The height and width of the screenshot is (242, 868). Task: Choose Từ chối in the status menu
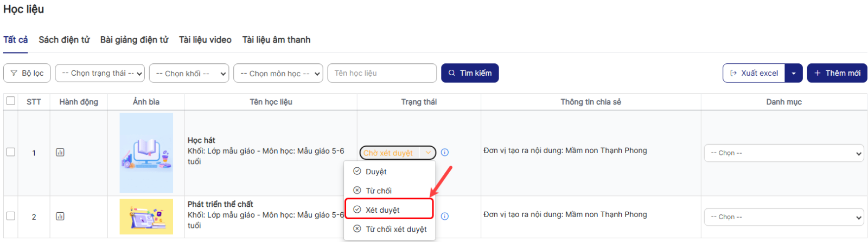click(379, 191)
